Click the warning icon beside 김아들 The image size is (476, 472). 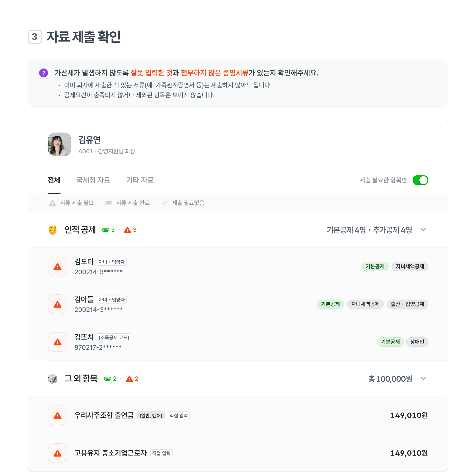tap(58, 304)
